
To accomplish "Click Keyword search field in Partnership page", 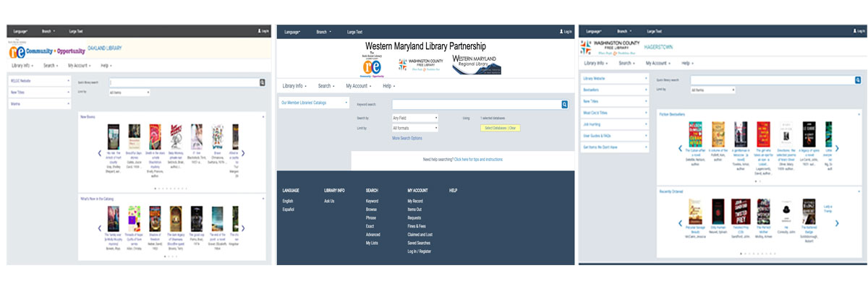I will point(476,105).
